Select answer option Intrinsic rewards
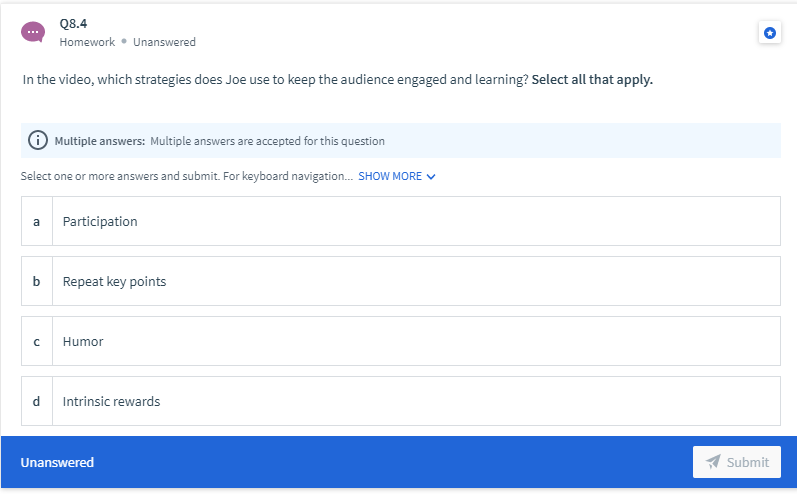This screenshot has height=494, width=797. click(x=401, y=401)
